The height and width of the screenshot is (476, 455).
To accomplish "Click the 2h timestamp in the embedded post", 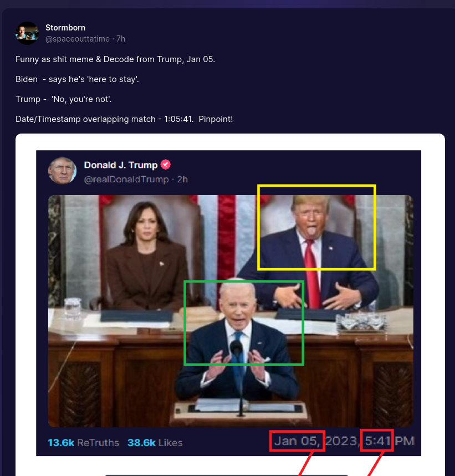I will (182, 180).
